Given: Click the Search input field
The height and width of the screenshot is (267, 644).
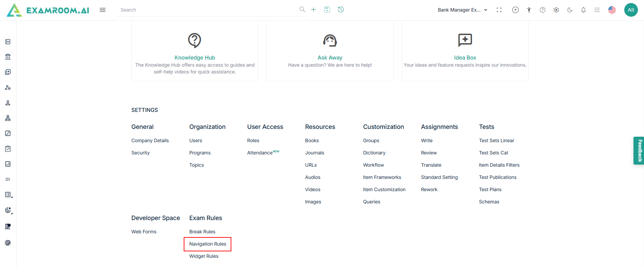Looking at the screenshot, I should [x=208, y=10].
